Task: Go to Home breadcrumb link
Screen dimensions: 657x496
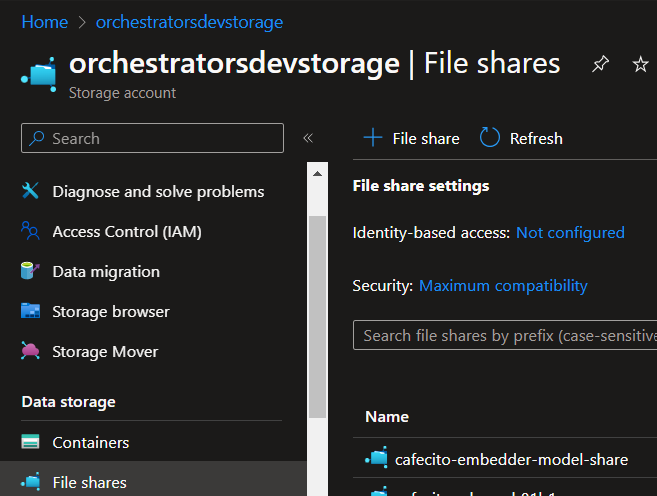Action: (44, 22)
